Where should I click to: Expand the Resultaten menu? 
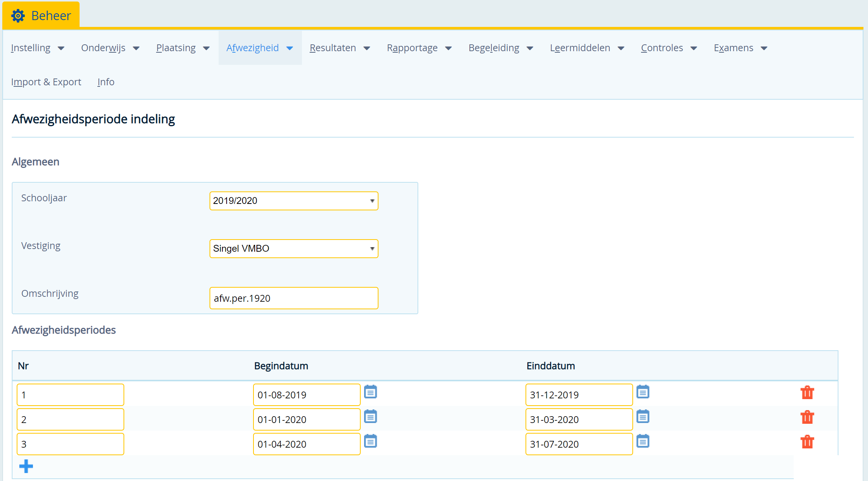pos(340,48)
